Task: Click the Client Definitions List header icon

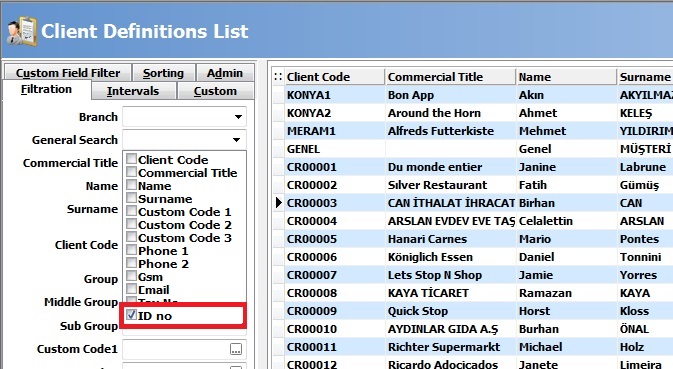Action: pos(22,31)
